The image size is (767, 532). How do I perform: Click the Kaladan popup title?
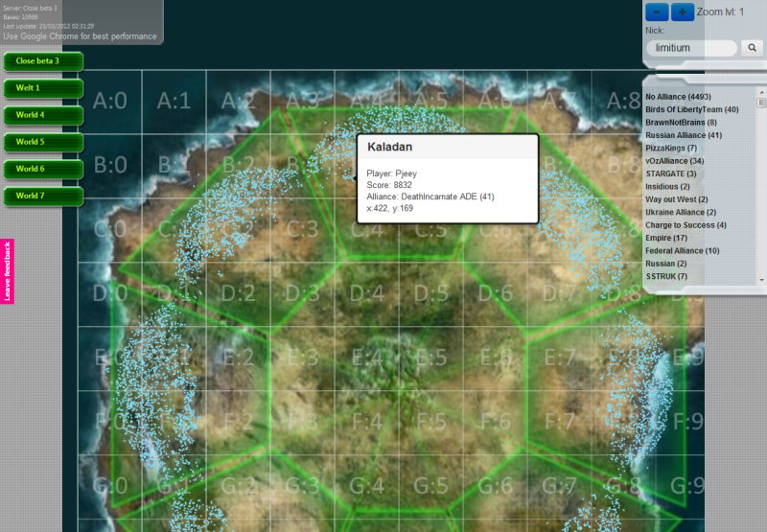390,147
